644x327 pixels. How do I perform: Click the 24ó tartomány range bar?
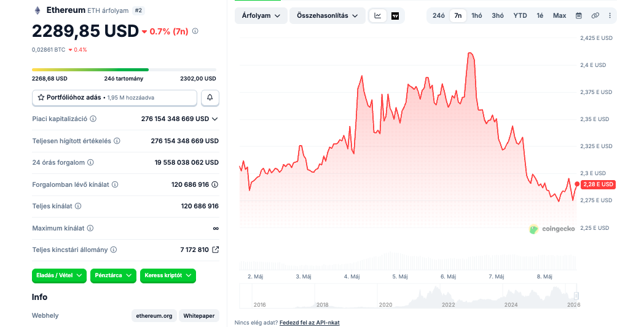124,70
